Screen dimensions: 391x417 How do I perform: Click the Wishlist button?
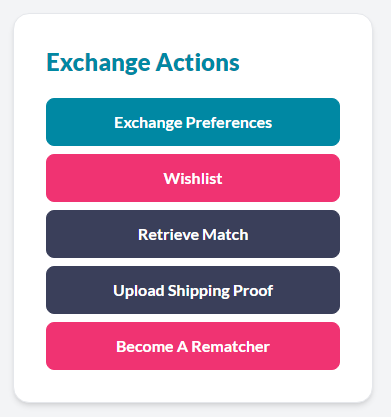193,178
